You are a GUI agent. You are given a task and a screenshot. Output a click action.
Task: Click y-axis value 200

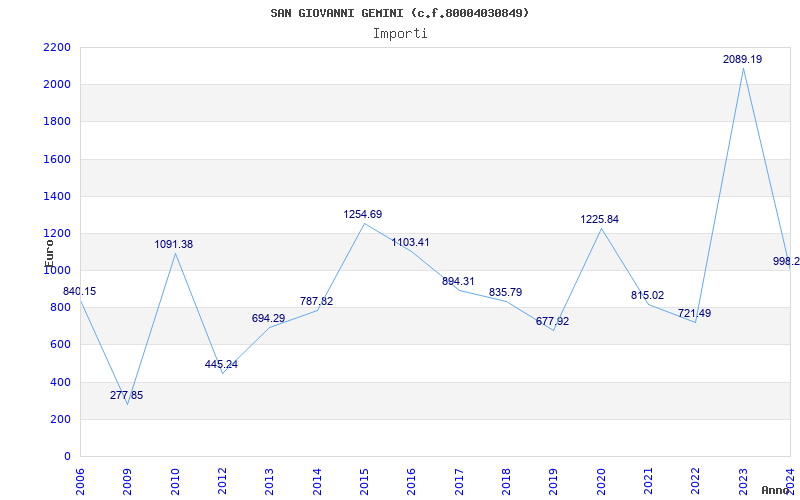point(60,419)
